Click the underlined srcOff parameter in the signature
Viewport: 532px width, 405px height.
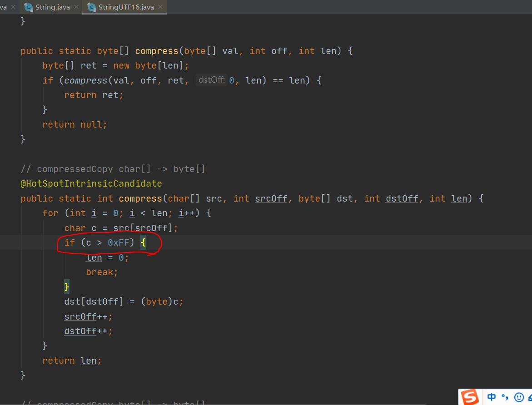click(x=271, y=198)
